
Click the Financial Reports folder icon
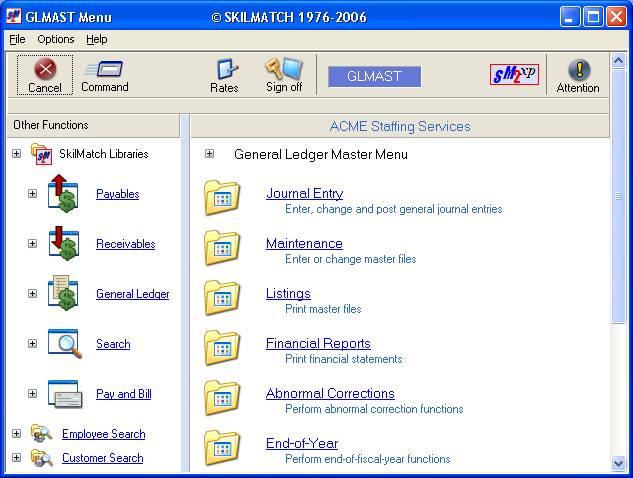tap(222, 348)
